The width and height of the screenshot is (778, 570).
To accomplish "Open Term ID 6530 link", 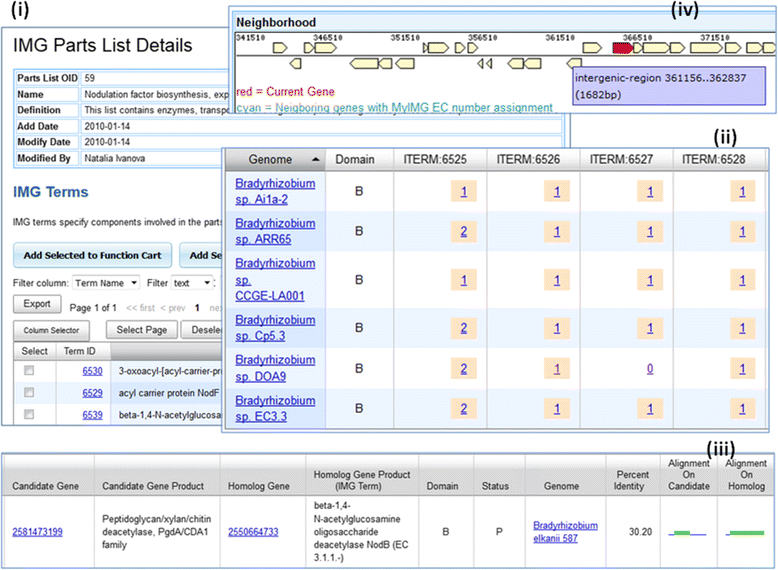I will pos(92,371).
